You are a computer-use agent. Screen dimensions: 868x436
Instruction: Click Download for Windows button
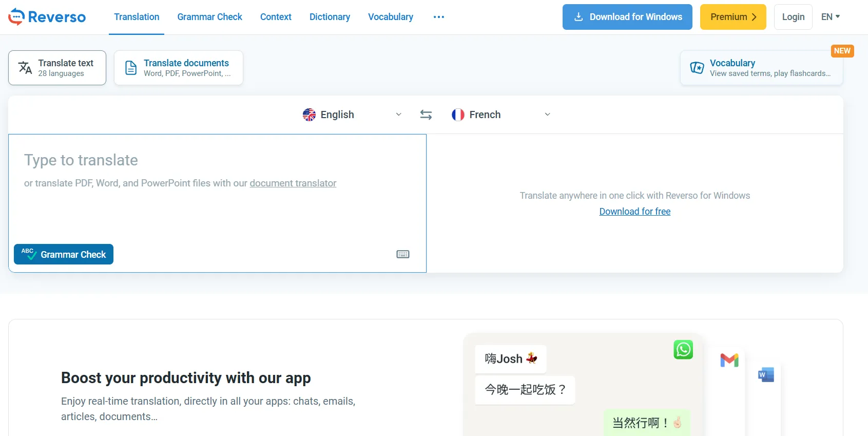pyautogui.click(x=627, y=17)
